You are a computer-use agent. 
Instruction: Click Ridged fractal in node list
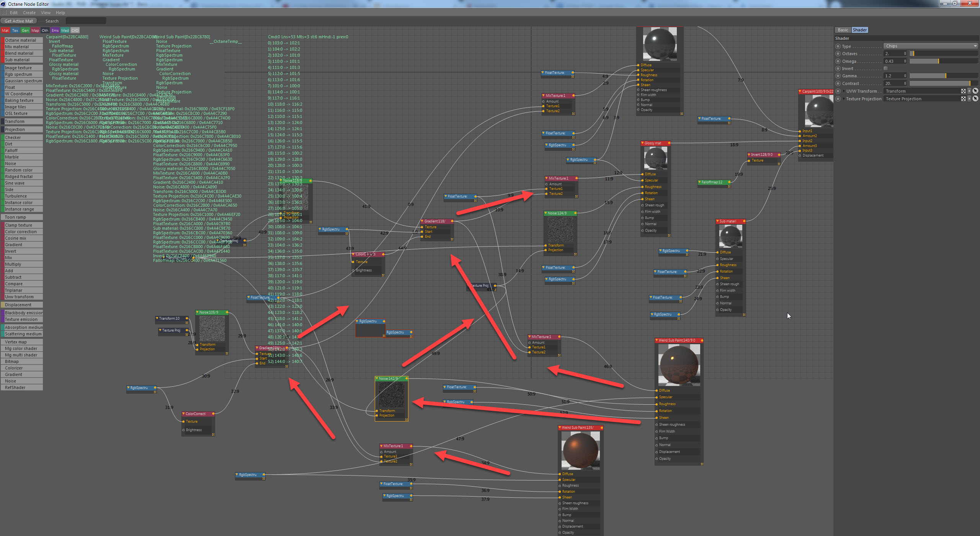tap(19, 176)
